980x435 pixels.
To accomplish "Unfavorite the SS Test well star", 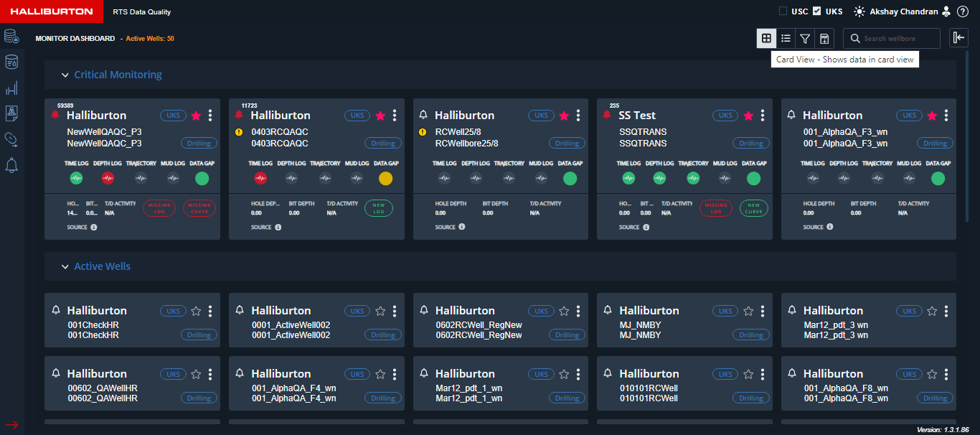I will point(748,116).
